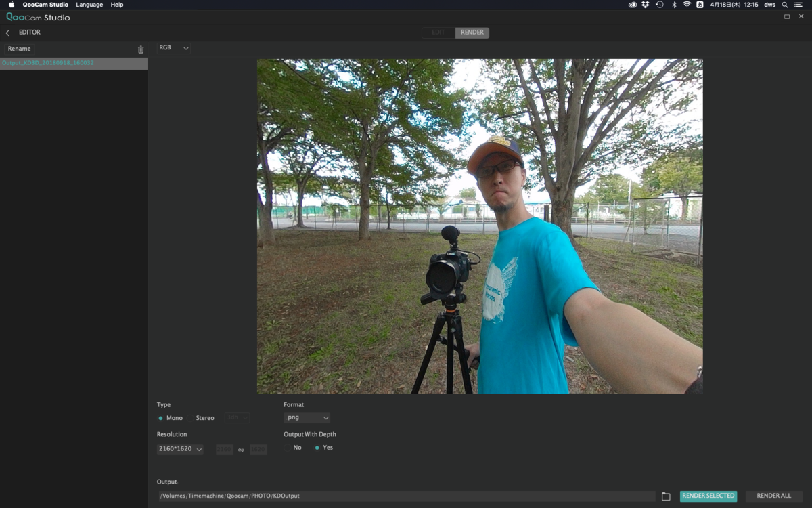Open the .png format dropdown
This screenshot has width=812, height=508.
click(307, 418)
